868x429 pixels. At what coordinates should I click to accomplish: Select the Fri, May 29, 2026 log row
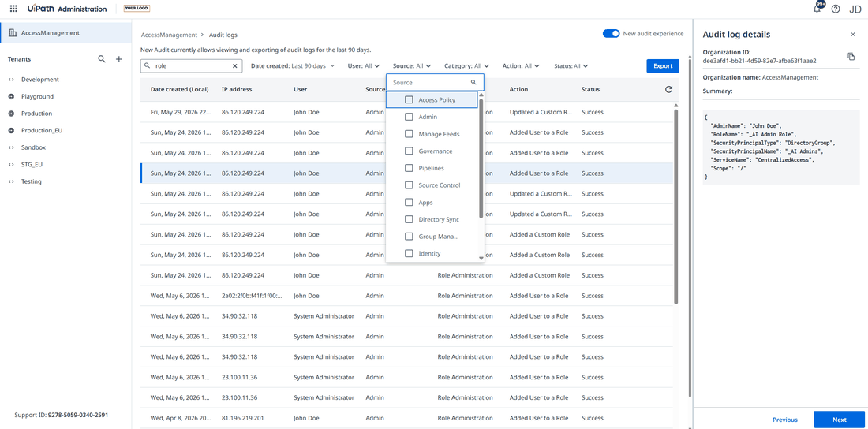407,112
